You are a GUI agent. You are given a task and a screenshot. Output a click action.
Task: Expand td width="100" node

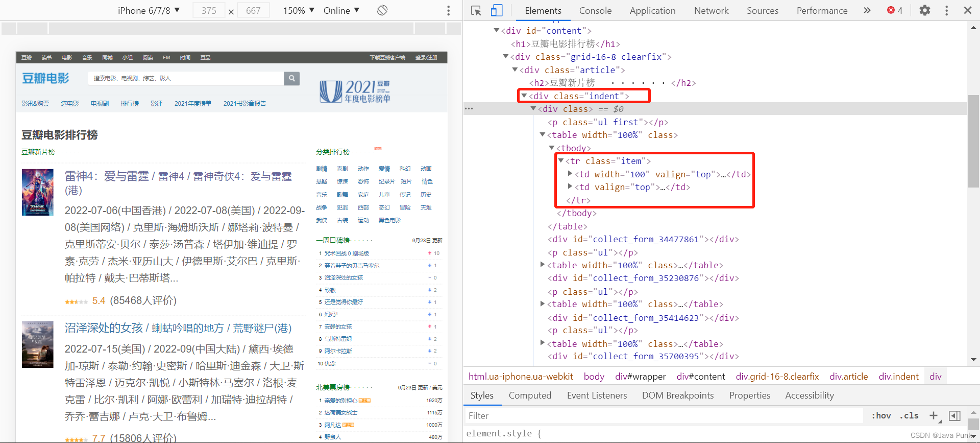coord(570,174)
